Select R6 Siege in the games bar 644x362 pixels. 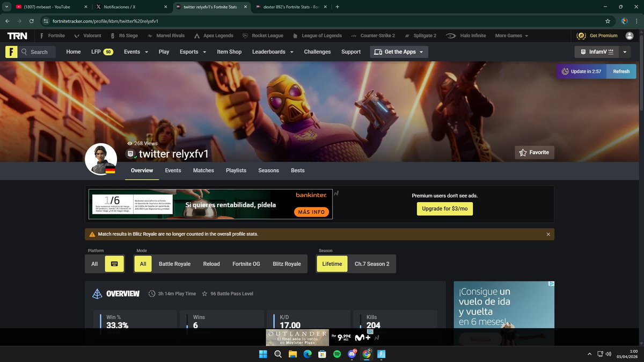pyautogui.click(x=124, y=36)
